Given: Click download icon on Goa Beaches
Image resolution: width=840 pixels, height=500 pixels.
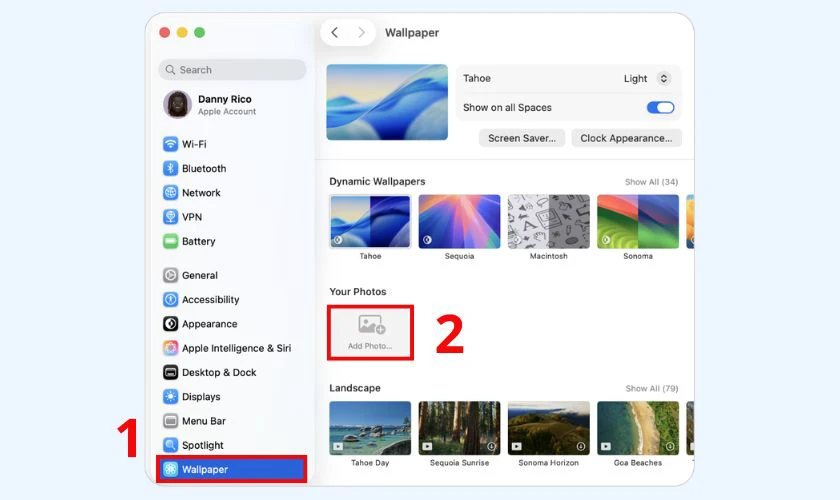Looking at the screenshot, I should tap(670, 446).
